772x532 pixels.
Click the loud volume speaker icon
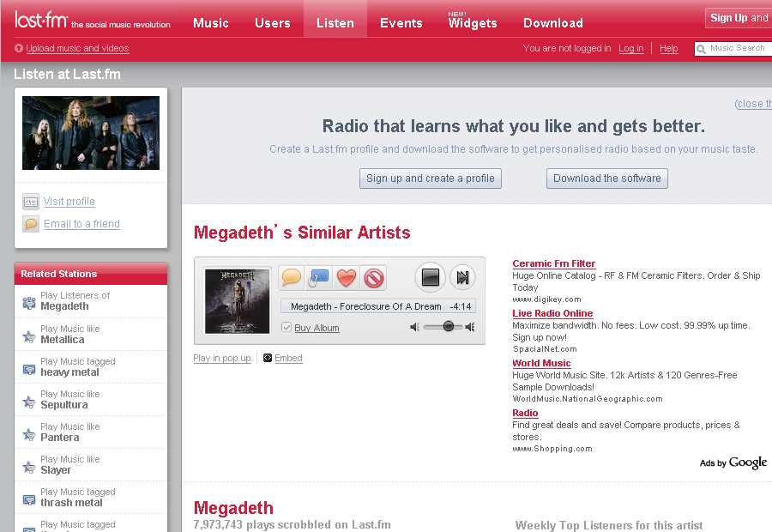(x=469, y=327)
